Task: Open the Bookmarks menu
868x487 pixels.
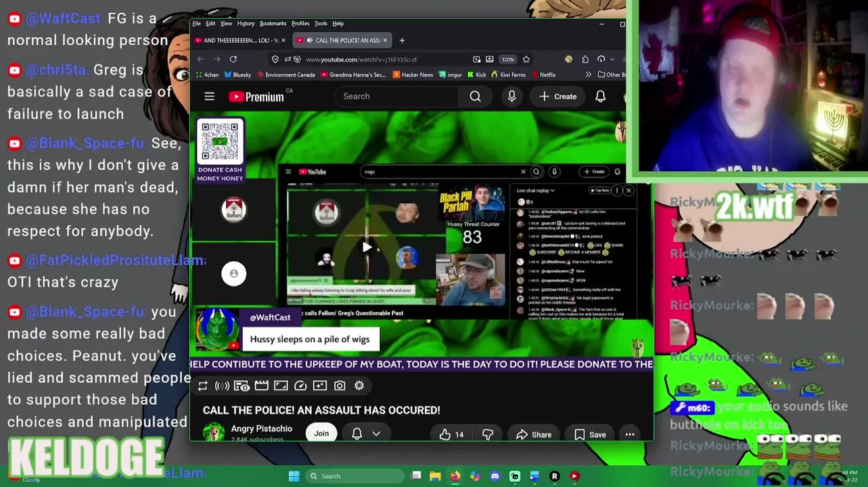Action: point(273,24)
